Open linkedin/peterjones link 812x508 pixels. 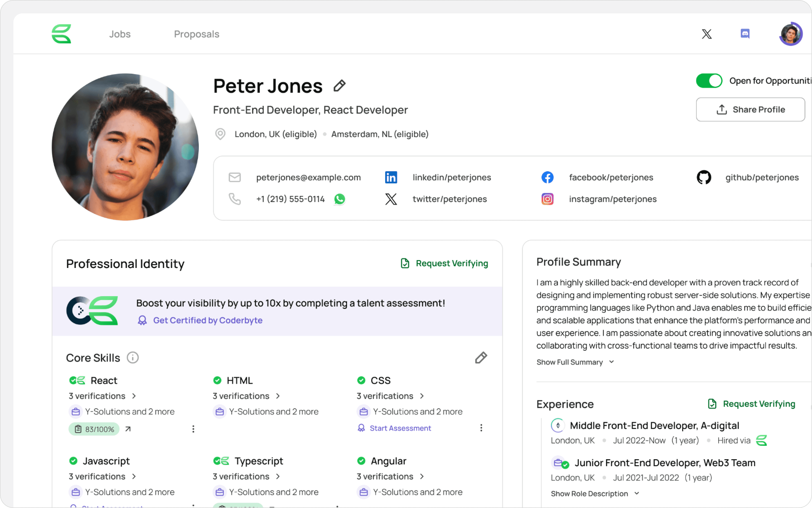452,177
